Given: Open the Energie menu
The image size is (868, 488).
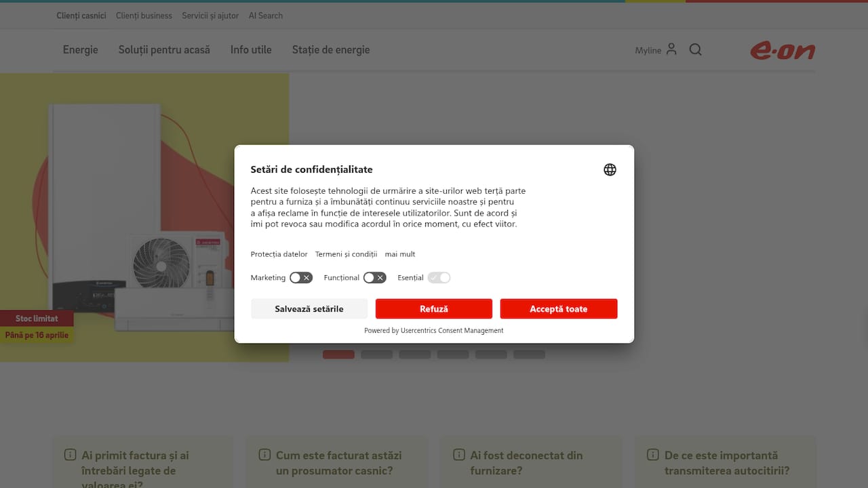Looking at the screenshot, I should click(x=80, y=49).
